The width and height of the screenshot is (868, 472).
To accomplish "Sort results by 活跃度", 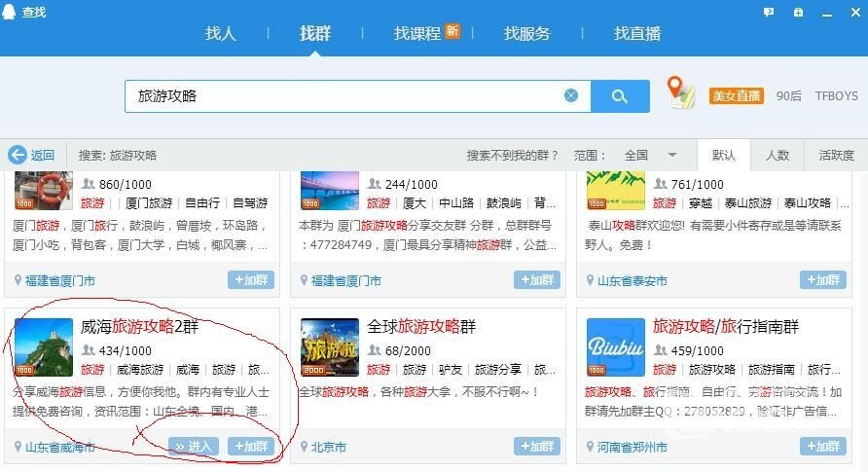I will coord(836,155).
